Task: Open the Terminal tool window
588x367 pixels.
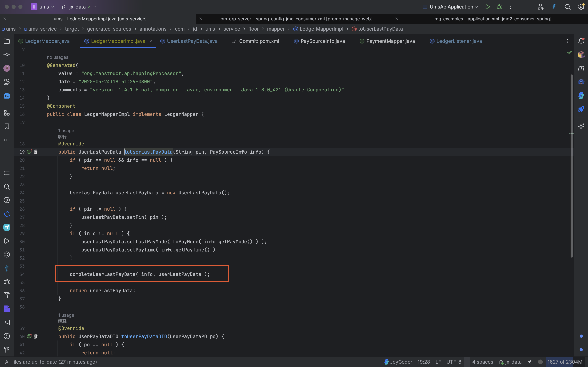Action: tap(7, 323)
